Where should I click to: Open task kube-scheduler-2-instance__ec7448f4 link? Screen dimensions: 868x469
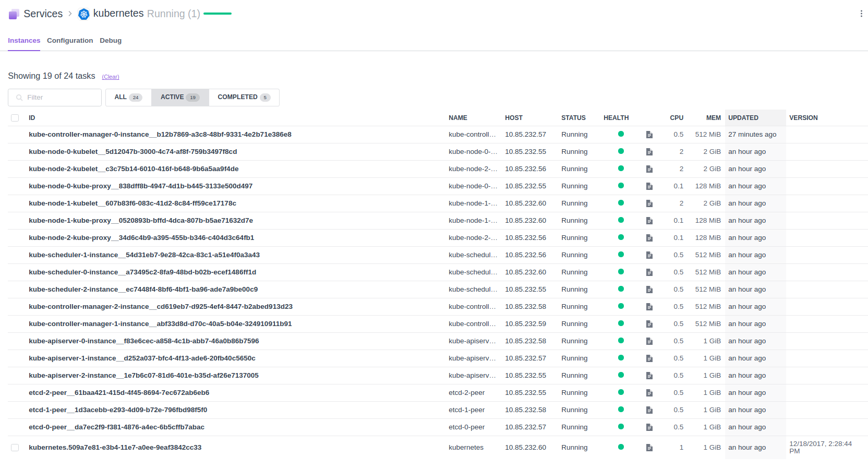143,290
